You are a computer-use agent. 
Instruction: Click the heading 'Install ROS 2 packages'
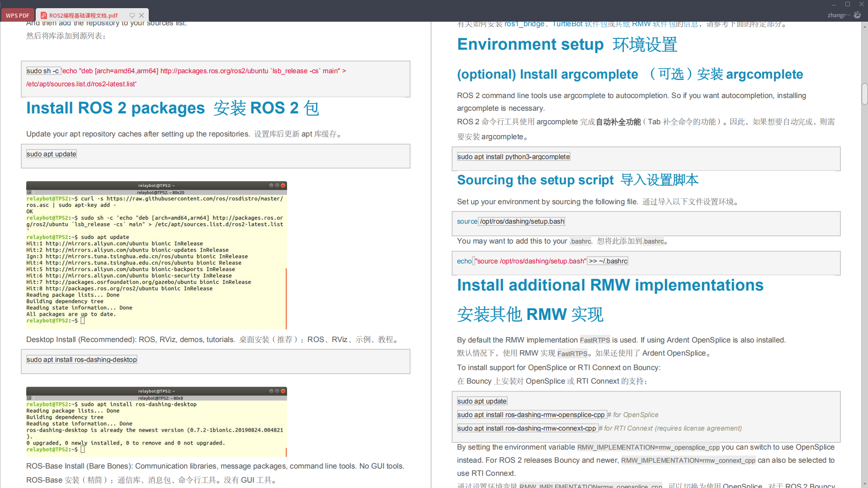(x=115, y=108)
